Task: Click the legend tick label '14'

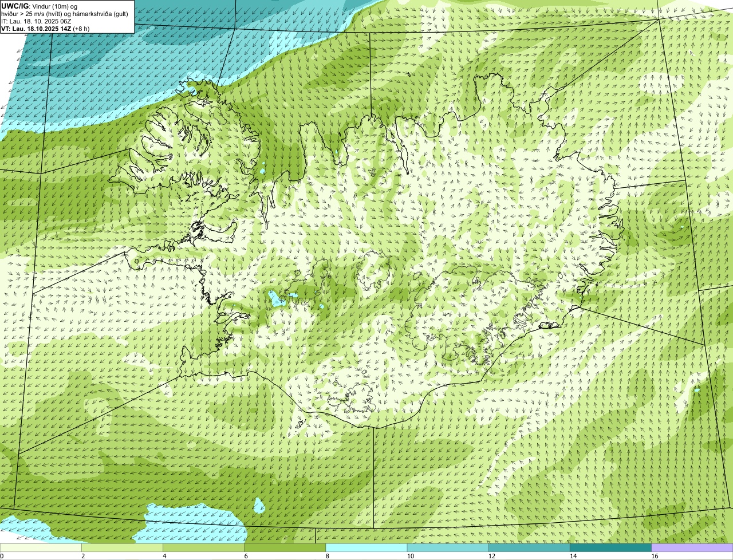Action: pos(573,556)
